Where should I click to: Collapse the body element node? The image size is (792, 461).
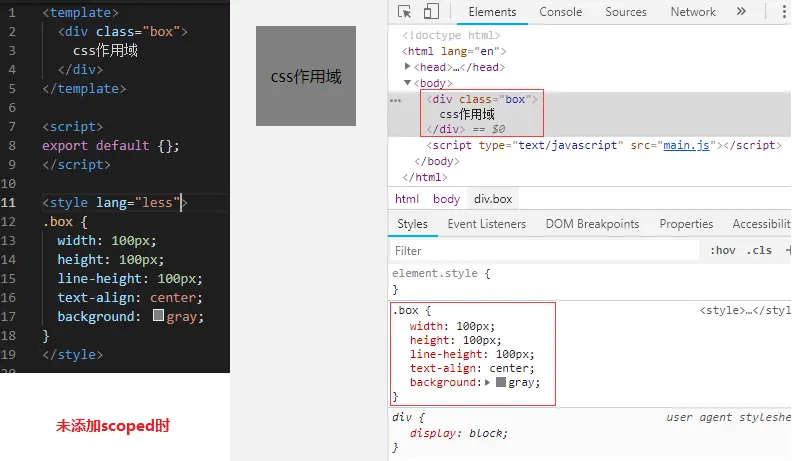pyautogui.click(x=407, y=82)
